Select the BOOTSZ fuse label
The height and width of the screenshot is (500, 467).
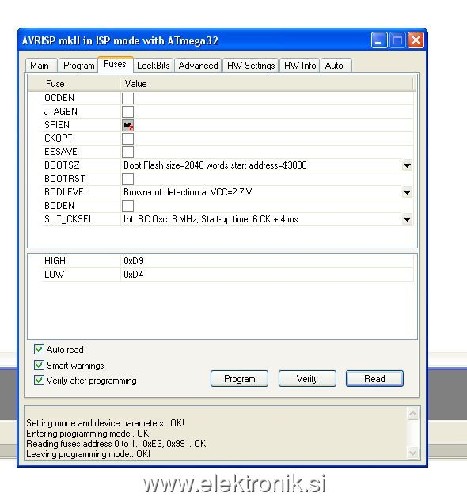pyautogui.click(x=62, y=165)
